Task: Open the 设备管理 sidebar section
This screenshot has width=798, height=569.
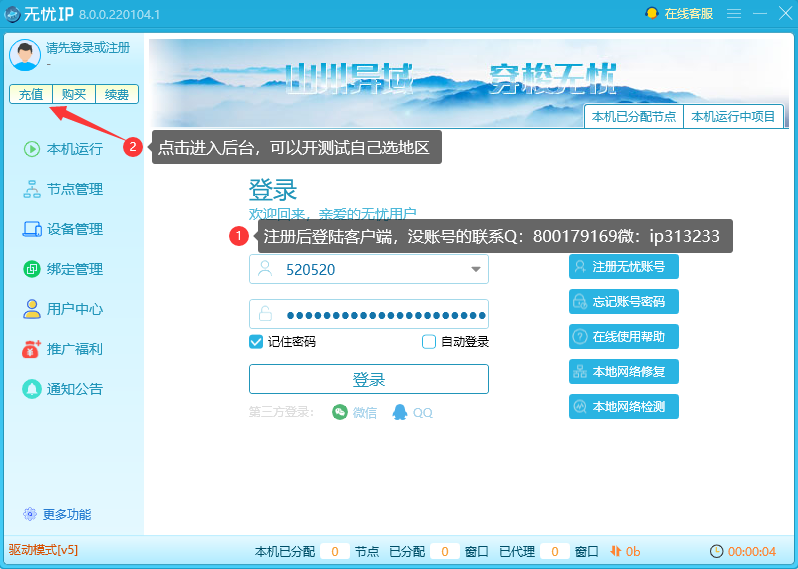Action: point(63,229)
